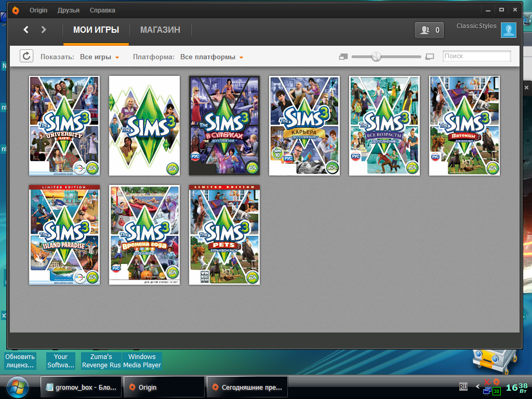Go forward with the right arrow
Screen dimensions: 532x399
(x=44, y=30)
